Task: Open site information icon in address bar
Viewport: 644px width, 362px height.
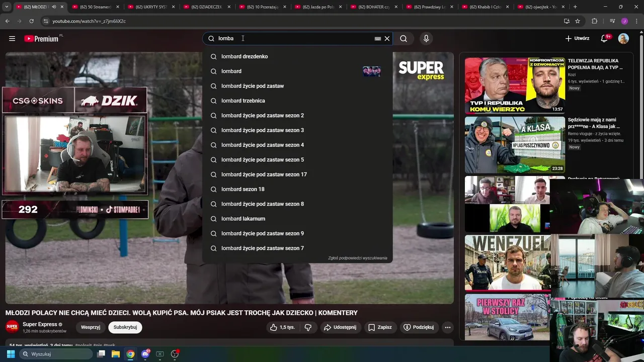Action: coord(46,21)
